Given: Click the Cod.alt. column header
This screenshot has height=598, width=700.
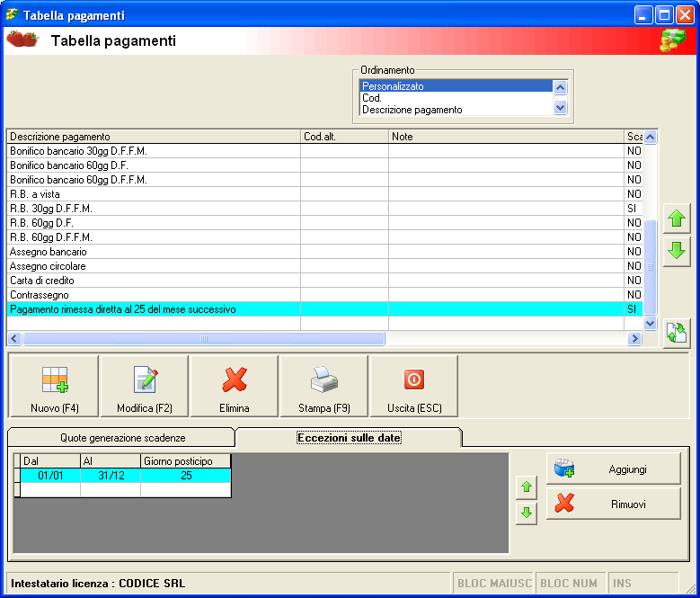Looking at the screenshot, I should (345, 137).
